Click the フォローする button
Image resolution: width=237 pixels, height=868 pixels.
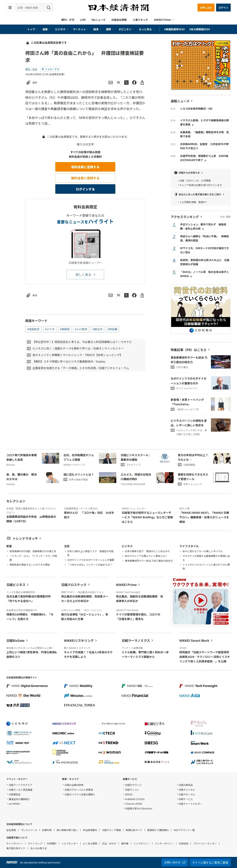(50, 69)
